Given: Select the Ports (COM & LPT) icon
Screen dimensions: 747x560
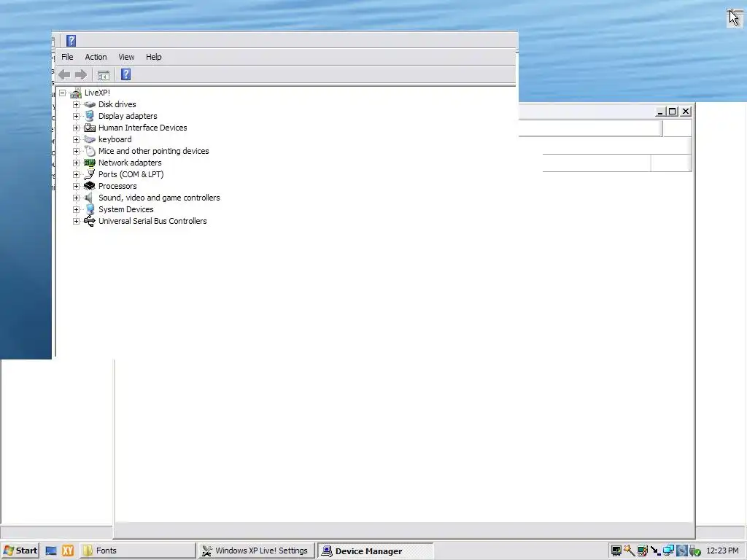Looking at the screenshot, I should point(90,174).
